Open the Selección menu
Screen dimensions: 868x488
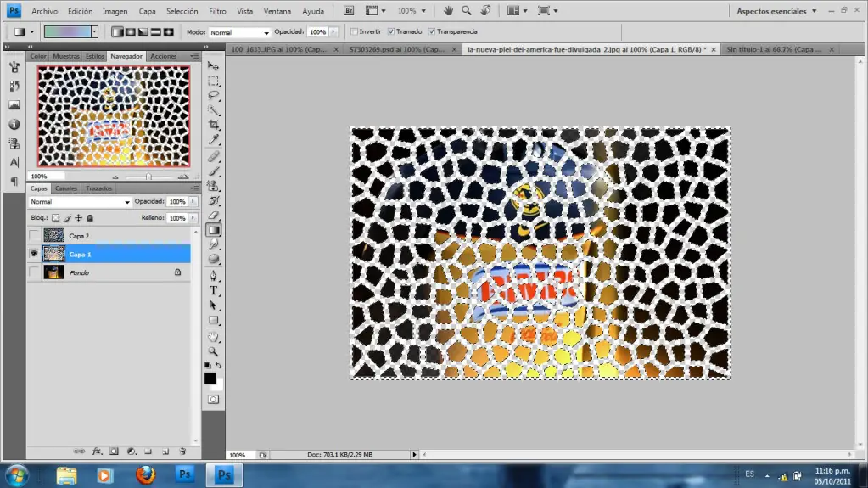pos(182,11)
